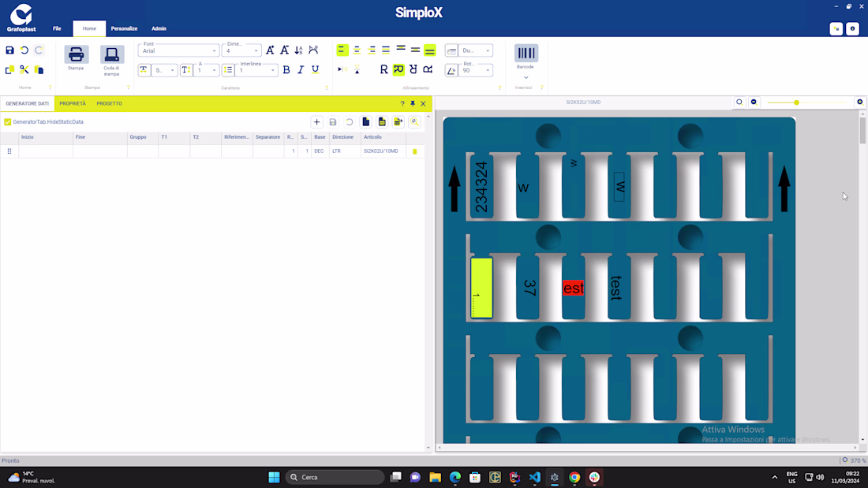Open Google Chrome from taskbar

click(574, 478)
